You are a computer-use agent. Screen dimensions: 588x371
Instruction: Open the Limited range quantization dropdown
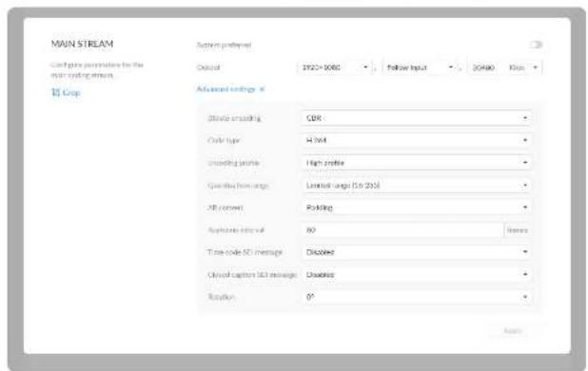click(x=417, y=185)
